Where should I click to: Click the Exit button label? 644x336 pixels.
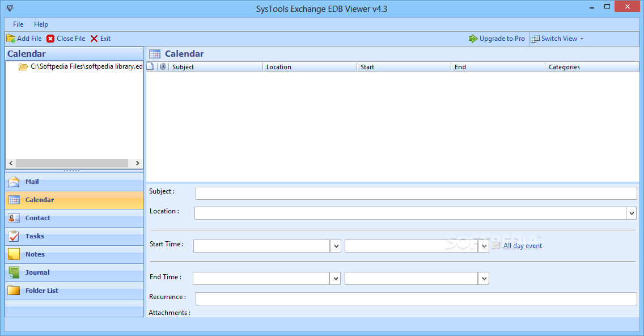click(x=105, y=39)
